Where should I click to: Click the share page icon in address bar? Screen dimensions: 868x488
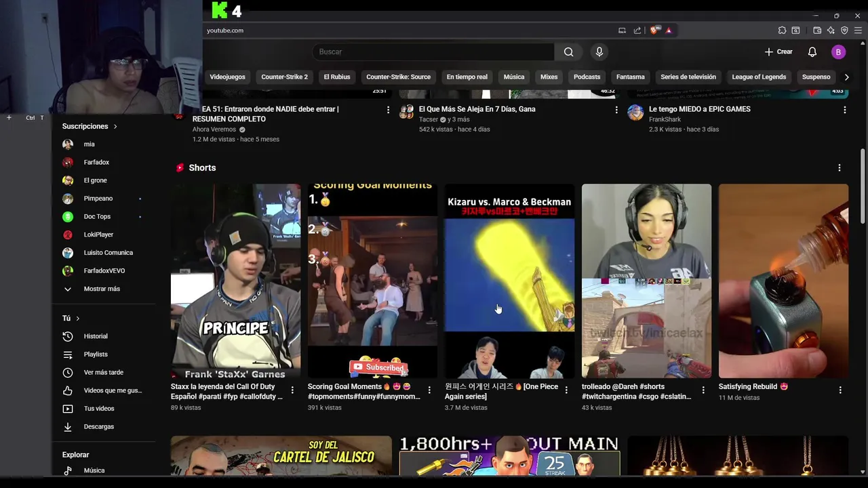click(637, 30)
